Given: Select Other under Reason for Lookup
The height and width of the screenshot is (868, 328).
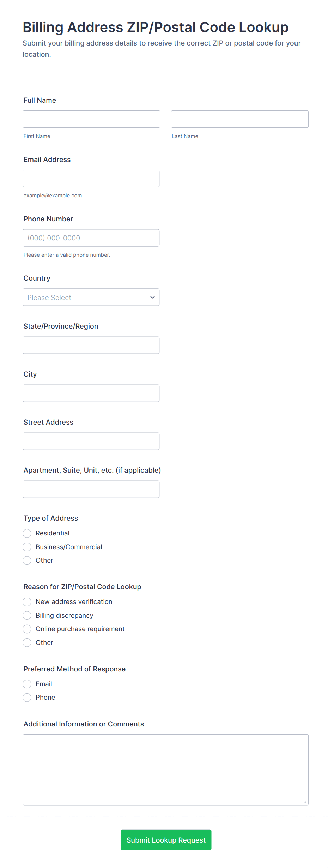Looking at the screenshot, I should tap(27, 642).
